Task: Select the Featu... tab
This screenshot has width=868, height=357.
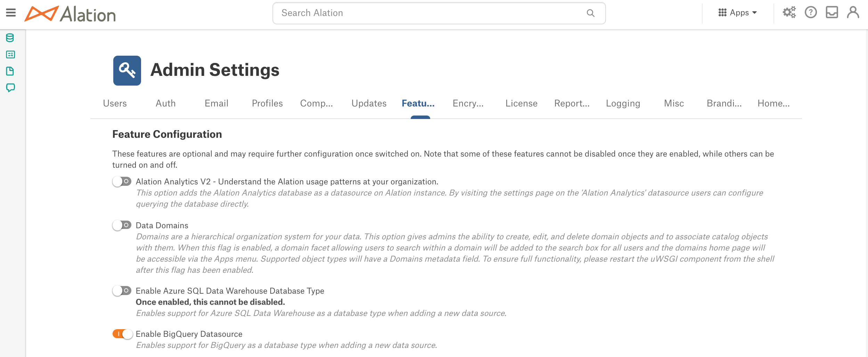Action: point(418,103)
